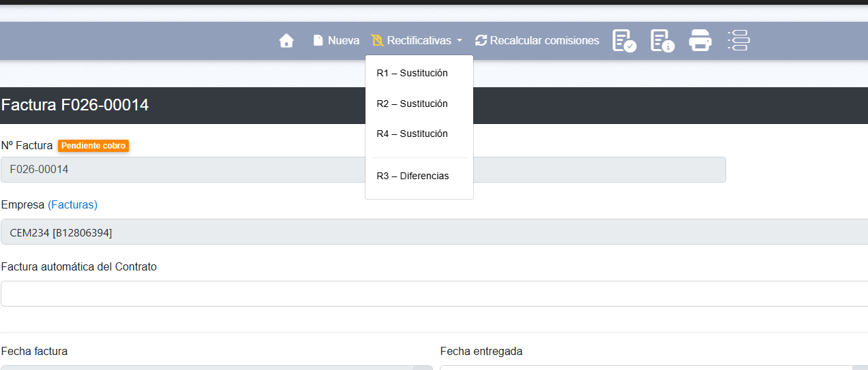Click the document with checkmark icon
Image resolution: width=868 pixels, height=370 pixels.
pyautogui.click(x=625, y=41)
